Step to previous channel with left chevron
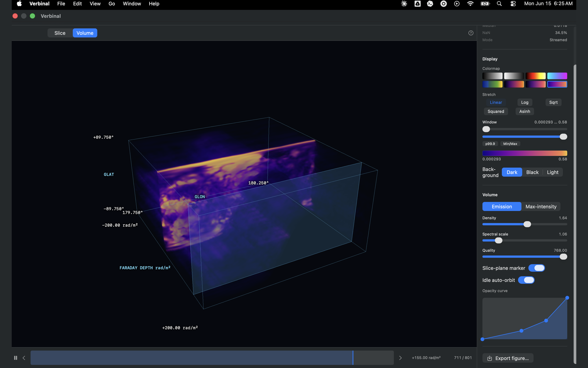This screenshot has width=588, height=368. (x=24, y=358)
